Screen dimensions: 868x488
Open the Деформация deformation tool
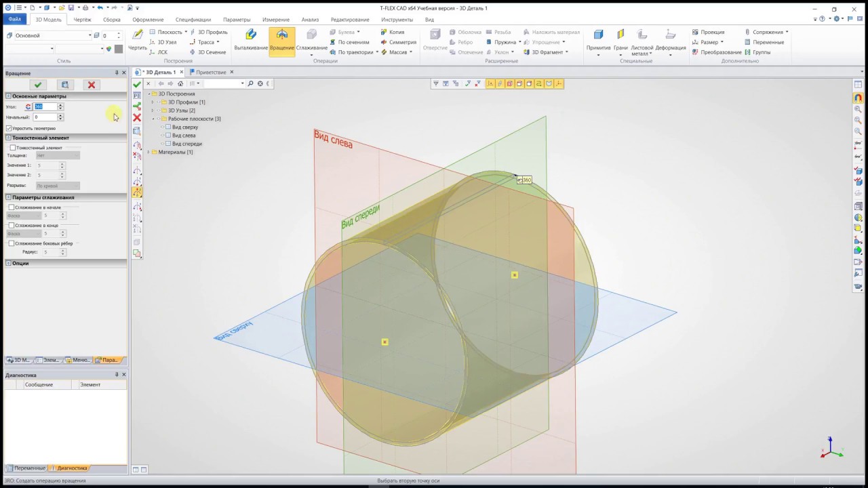(x=671, y=42)
